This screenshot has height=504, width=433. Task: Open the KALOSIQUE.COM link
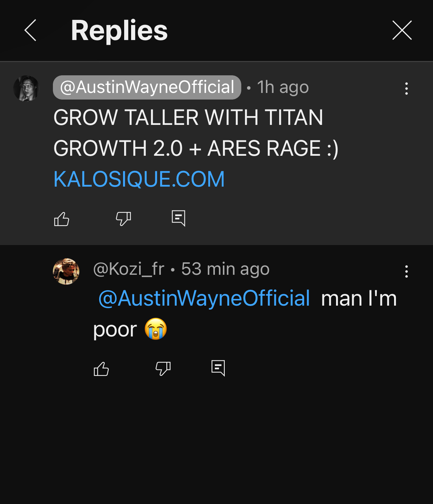point(139,179)
